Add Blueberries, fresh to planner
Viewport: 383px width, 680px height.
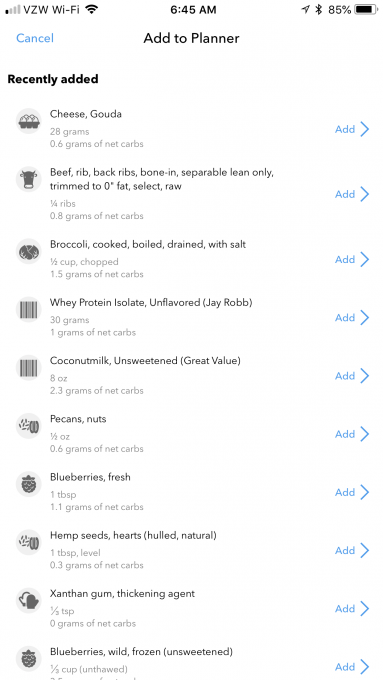(345, 493)
